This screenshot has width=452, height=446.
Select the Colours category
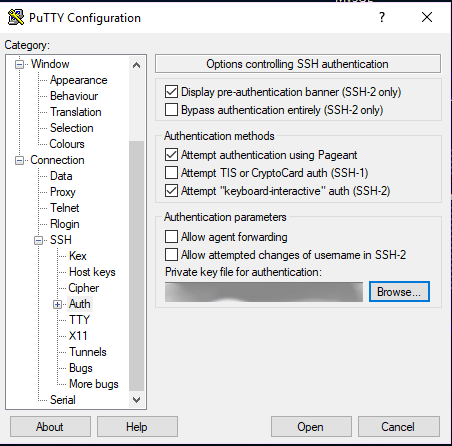click(x=67, y=144)
